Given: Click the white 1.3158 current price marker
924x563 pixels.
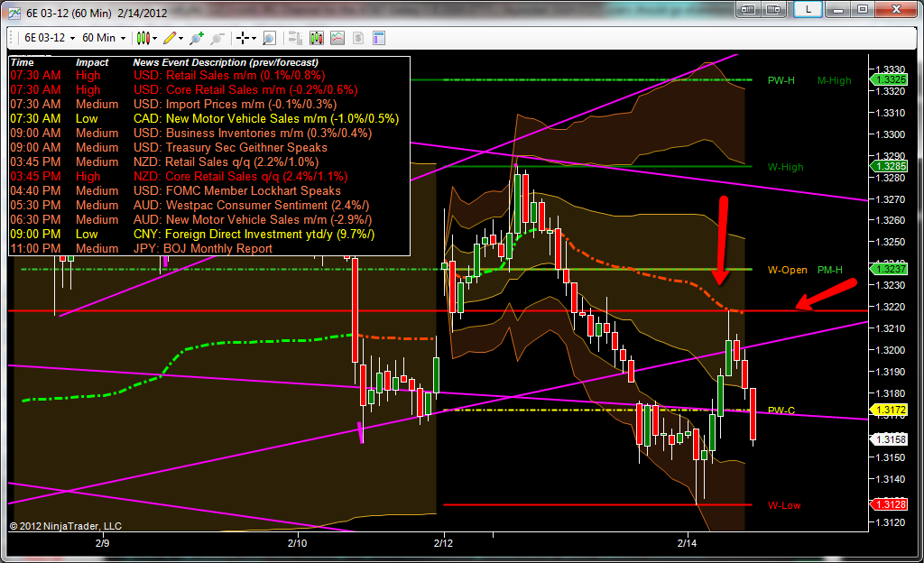Looking at the screenshot, I should (x=890, y=439).
